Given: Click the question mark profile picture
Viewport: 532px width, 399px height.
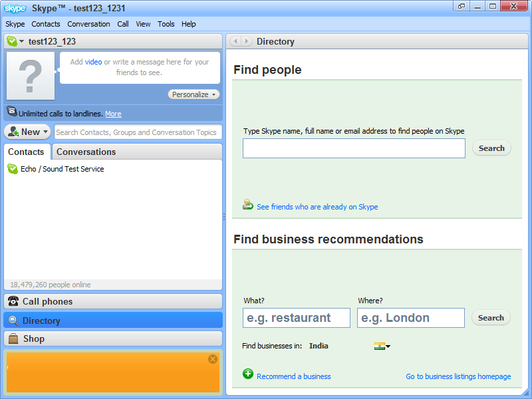Looking at the screenshot, I should click(31, 76).
